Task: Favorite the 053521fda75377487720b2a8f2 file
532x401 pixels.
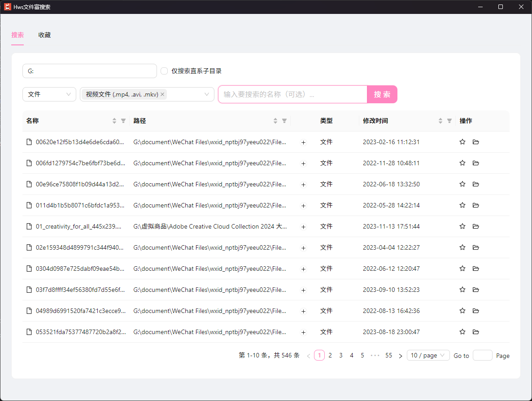Action: pos(462,332)
